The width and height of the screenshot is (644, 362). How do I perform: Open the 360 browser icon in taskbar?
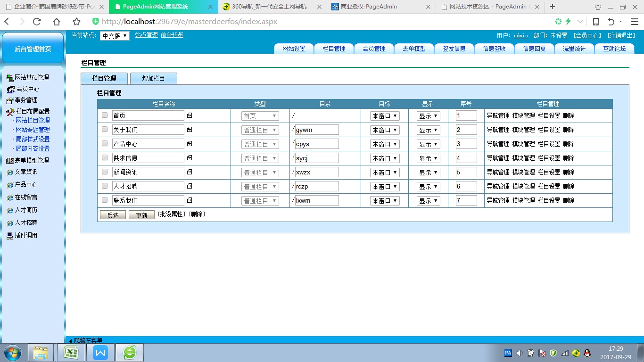point(130,353)
